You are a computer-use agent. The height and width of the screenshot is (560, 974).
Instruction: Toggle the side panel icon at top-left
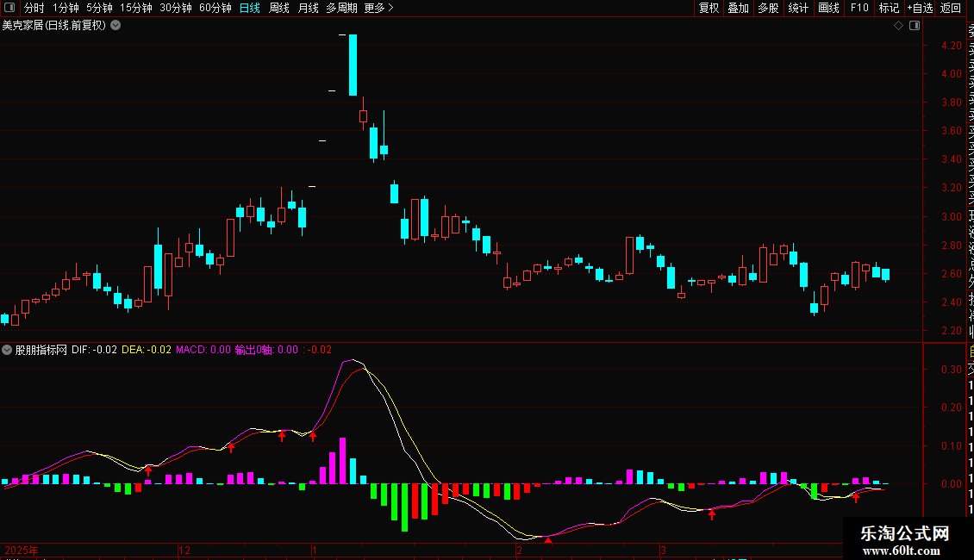(x=9, y=8)
